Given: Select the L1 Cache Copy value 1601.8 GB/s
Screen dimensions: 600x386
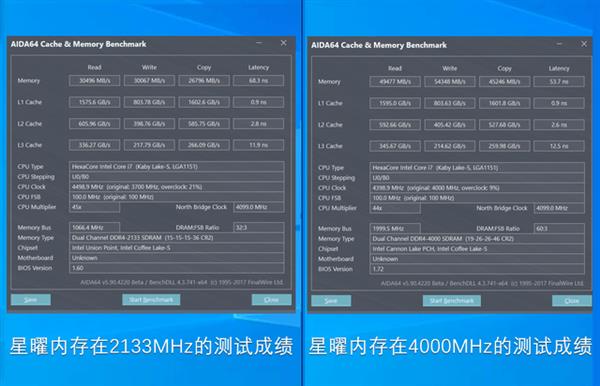Looking at the screenshot, I should click(x=504, y=103).
